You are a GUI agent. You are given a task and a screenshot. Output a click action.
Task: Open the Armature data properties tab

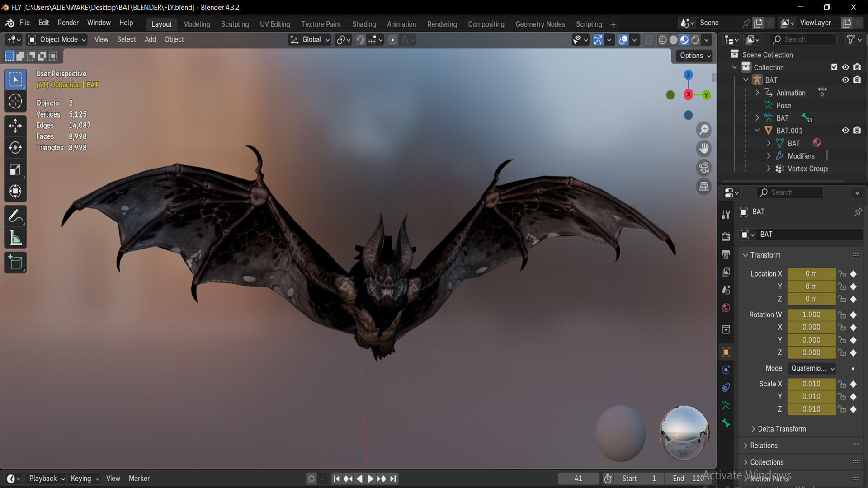(x=726, y=405)
